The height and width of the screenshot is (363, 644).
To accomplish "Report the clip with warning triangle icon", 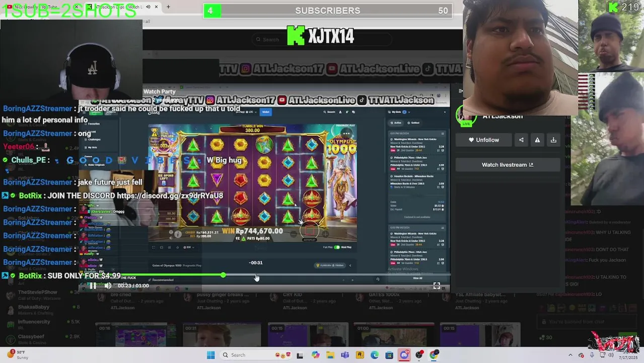I will [x=537, y=140].
